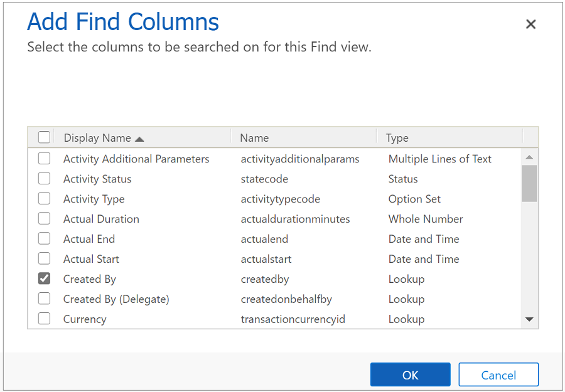Enable the Activity Status column checkbox
Viewport: 565px width, 392px height.
pyautogui.click(x=45, y=179)
